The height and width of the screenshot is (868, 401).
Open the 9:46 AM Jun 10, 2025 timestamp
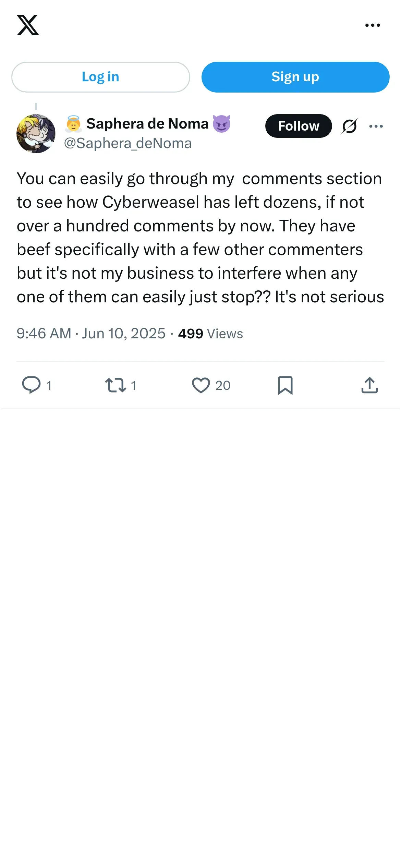click(91, 334)
